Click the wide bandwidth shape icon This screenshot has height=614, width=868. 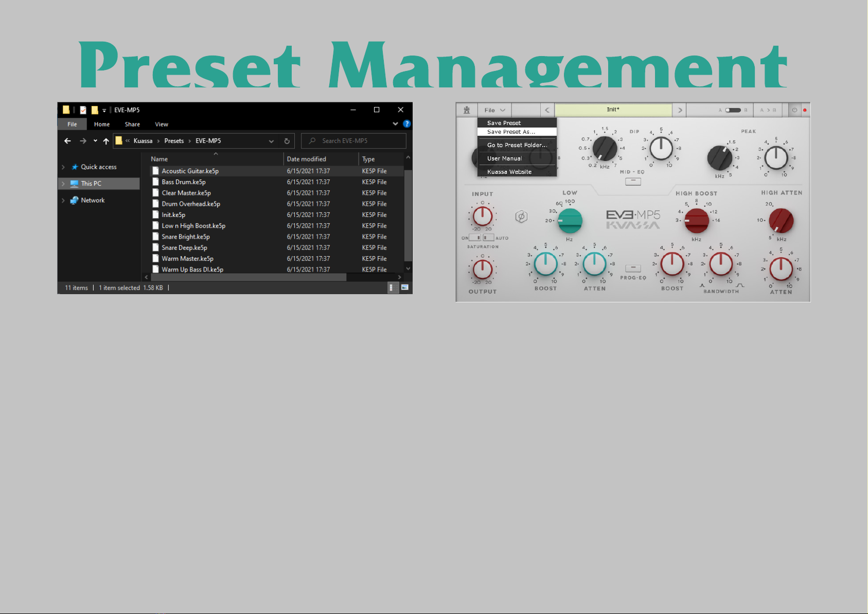(x=740, y=285)
